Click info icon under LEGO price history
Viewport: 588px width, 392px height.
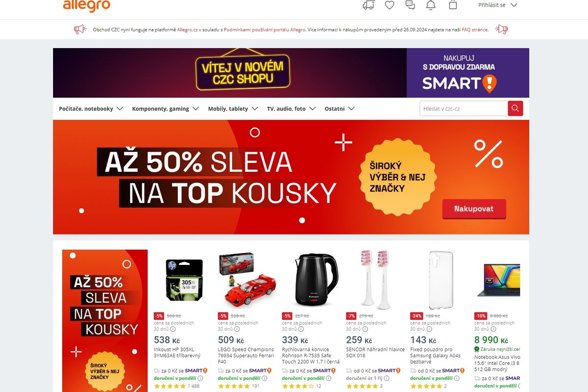(237, 329)
